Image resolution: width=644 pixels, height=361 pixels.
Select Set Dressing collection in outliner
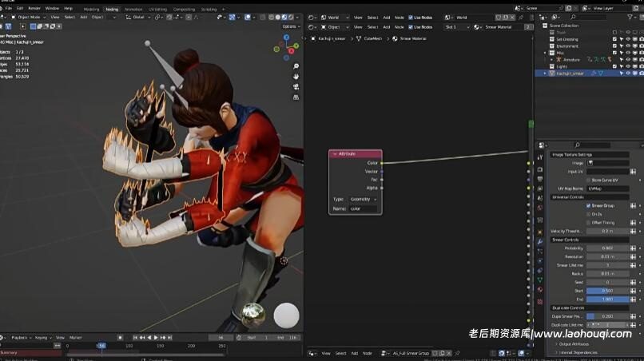[566, 39]
